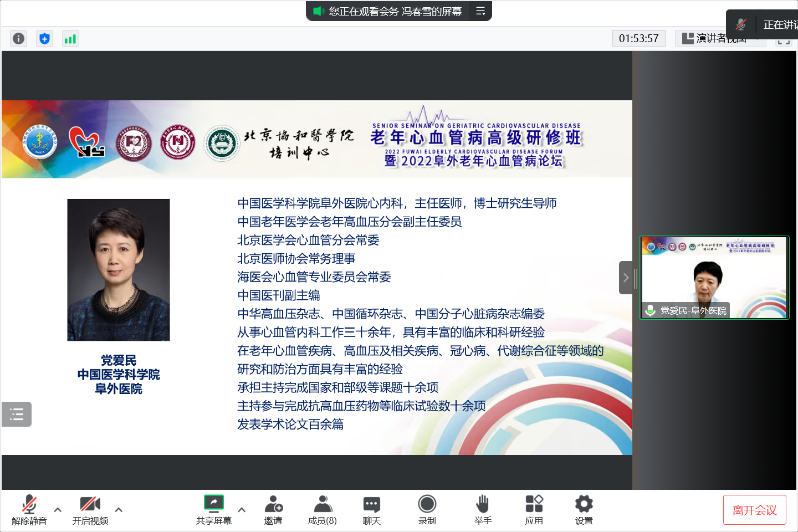Viewport: 798px width, 532px height.
Task: Click the 共享屏幕 share screen button
Action: point(213,509)
